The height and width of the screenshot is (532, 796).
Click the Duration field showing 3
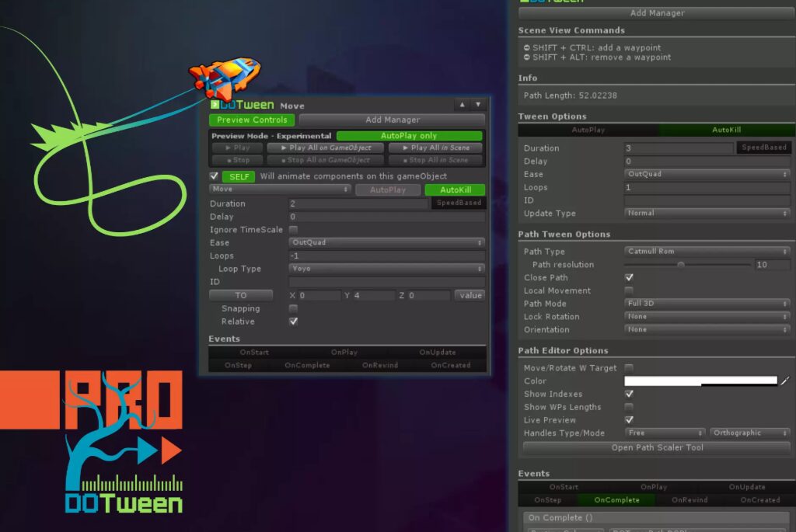678,148
